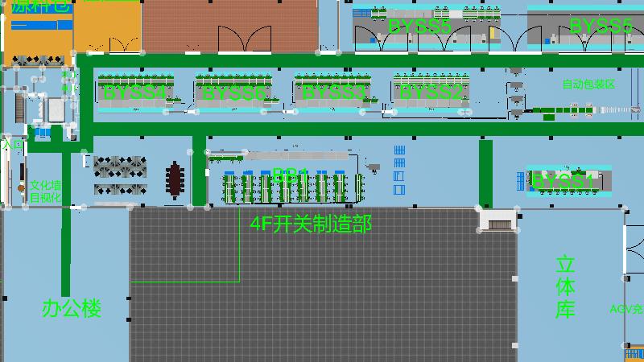Image resolution: width=644 pixels, height=362 pixels.
Task: Select the BYSS3 production line
Action: coord(333,93)
